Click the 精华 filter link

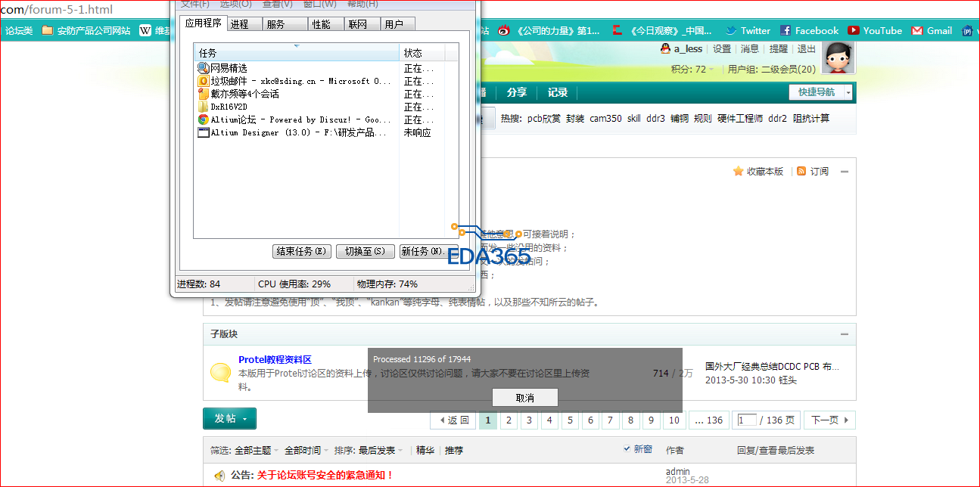point(425,450)
